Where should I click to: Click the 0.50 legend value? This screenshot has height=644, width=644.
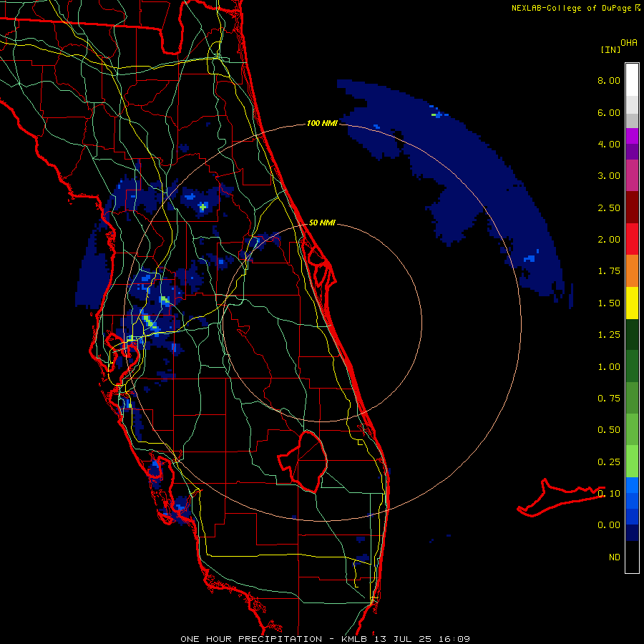609,430
